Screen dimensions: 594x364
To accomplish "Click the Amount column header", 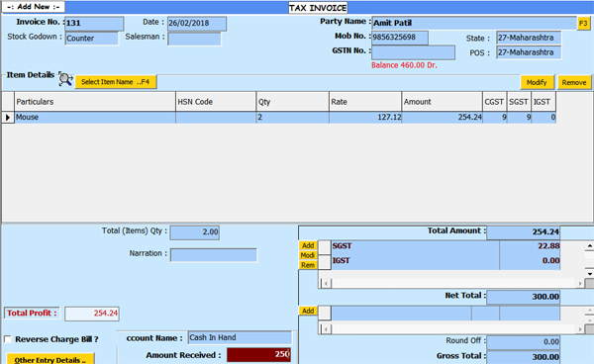I will coord(443,102).
